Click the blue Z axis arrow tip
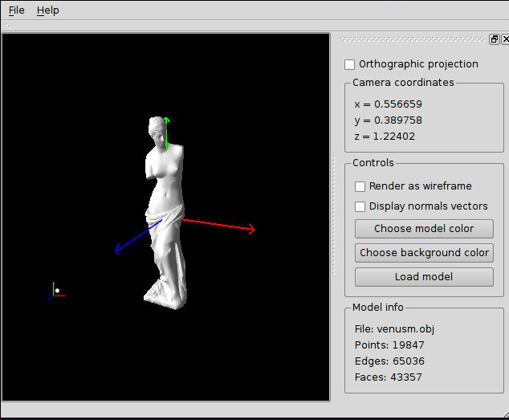 pyautogui.click(x=118, y=250)
